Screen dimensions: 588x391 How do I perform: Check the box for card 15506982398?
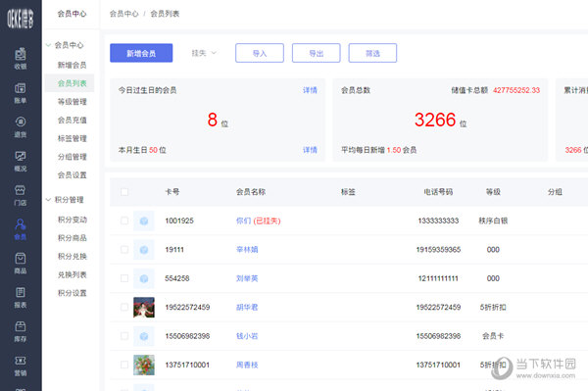[x=124, y=336]
